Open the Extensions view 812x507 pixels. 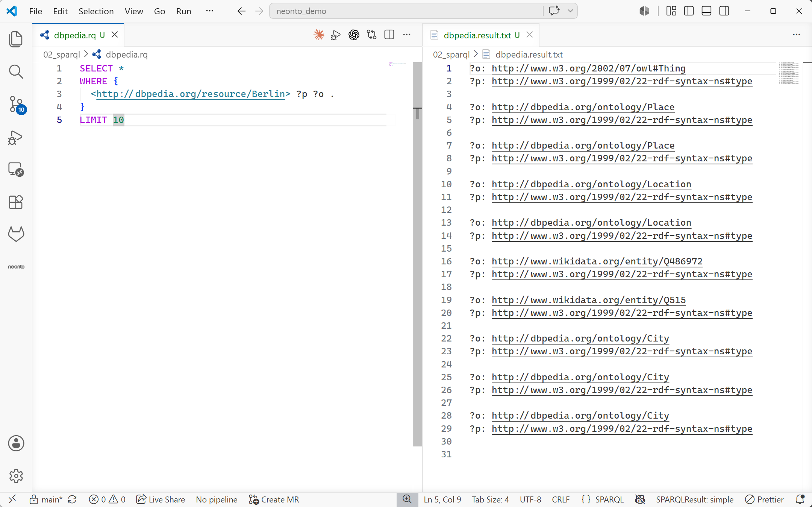click(x=16, y=202)
